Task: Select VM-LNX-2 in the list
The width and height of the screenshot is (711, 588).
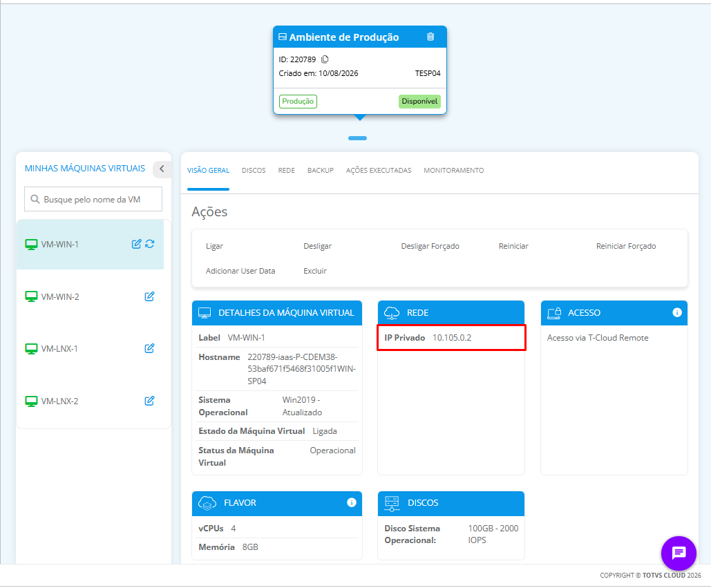Action: tap(60, 401)
